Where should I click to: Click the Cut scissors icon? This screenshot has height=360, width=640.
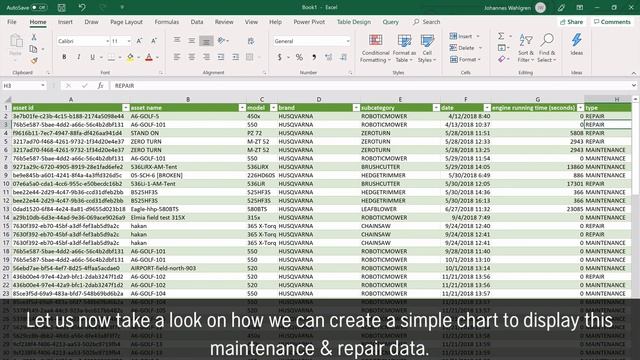tap(34, 37)
